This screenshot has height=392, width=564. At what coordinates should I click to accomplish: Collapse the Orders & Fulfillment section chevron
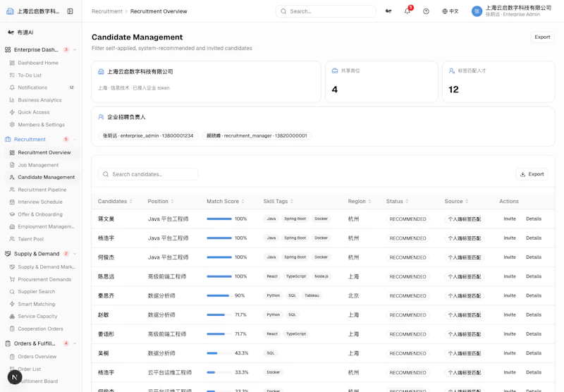[x=75, y=343]
